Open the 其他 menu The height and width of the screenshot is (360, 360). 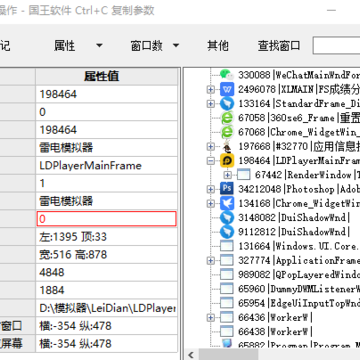point(218,45)
